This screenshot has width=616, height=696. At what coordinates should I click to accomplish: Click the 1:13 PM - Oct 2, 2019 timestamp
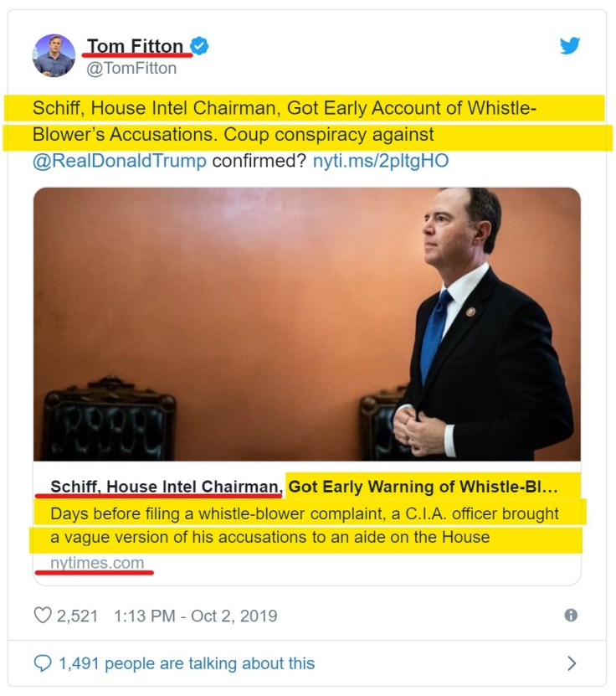point(197,616)
